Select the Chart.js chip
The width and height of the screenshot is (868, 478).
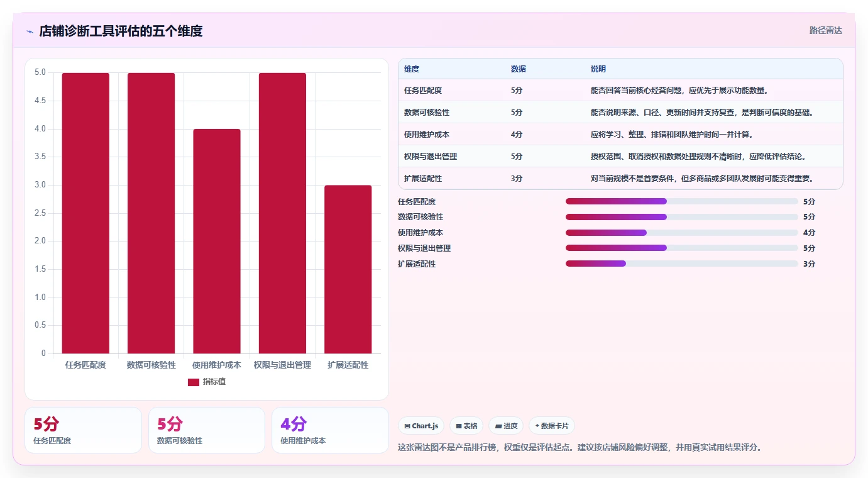pos(421,426)
